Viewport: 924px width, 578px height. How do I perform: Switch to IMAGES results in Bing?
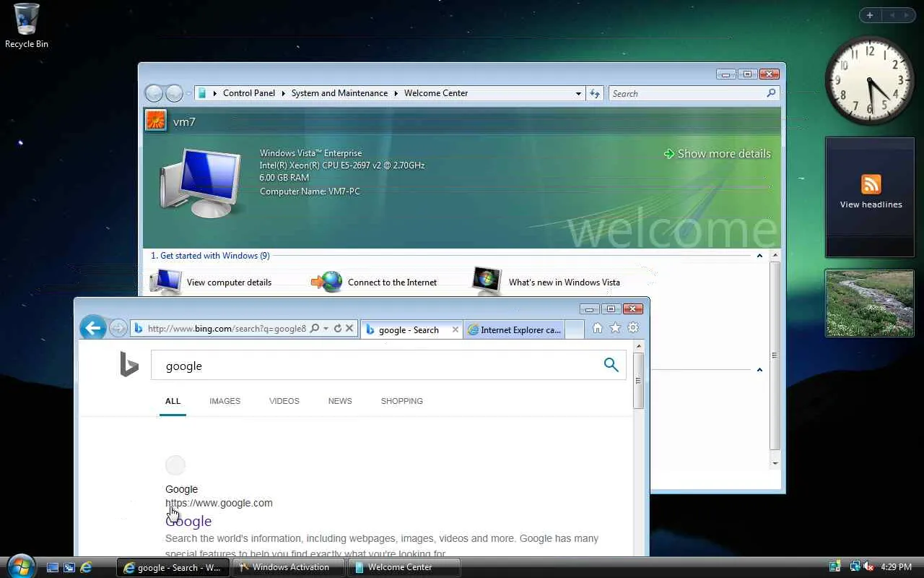click(x=225, y=401)
